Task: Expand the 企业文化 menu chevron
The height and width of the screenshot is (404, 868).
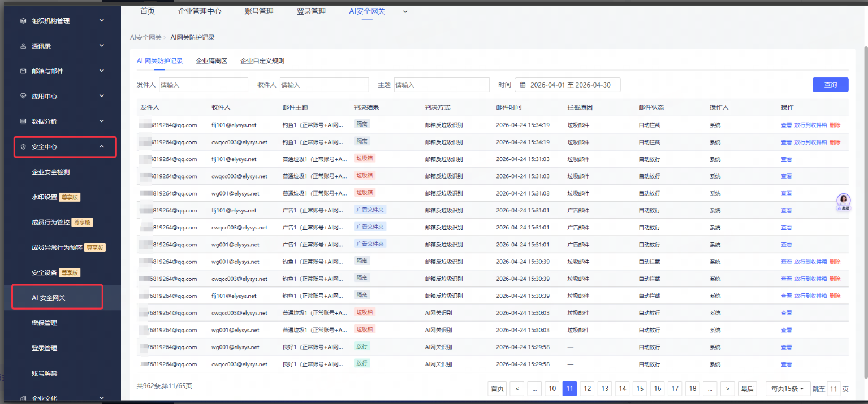Action: point(102,398)
